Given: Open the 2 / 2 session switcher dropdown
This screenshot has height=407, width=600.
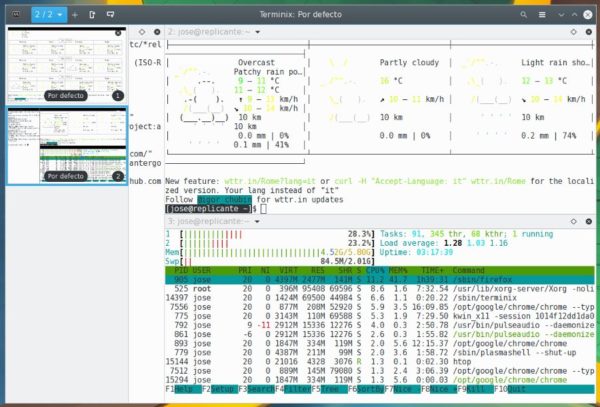Looking at the screenshot, I should (x=49, y=15).
